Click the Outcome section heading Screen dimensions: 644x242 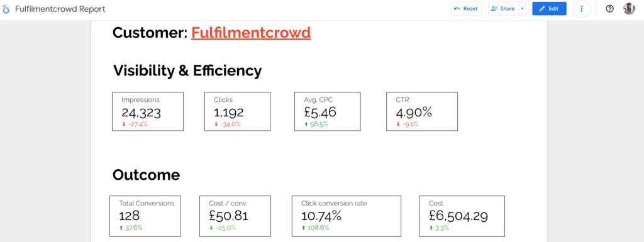tap(146, 175)
